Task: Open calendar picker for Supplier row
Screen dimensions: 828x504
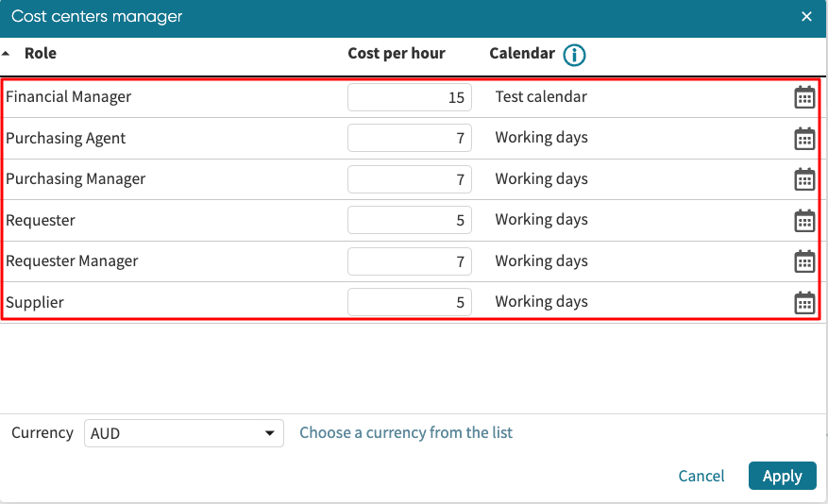Action: [x=804, y=303]
